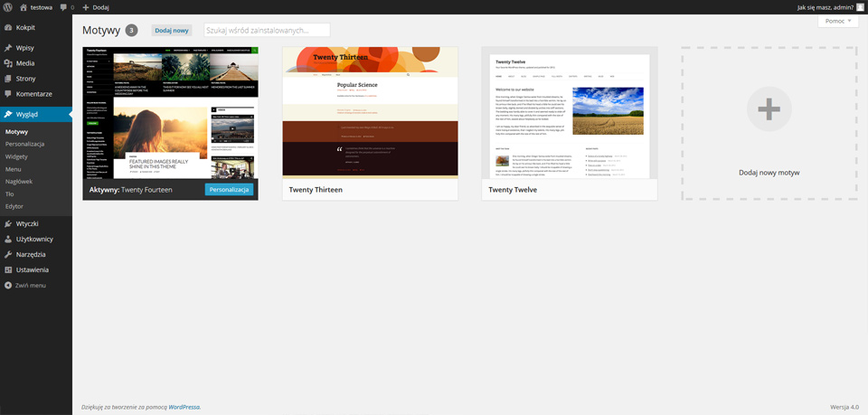The height and width of the screenshot is (415, 868).
Task: Click the WordPress logo icon in admin bar
Action: pos(8,7)
